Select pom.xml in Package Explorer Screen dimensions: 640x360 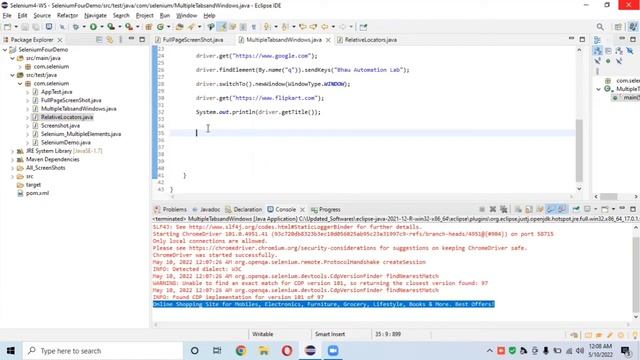37,193
